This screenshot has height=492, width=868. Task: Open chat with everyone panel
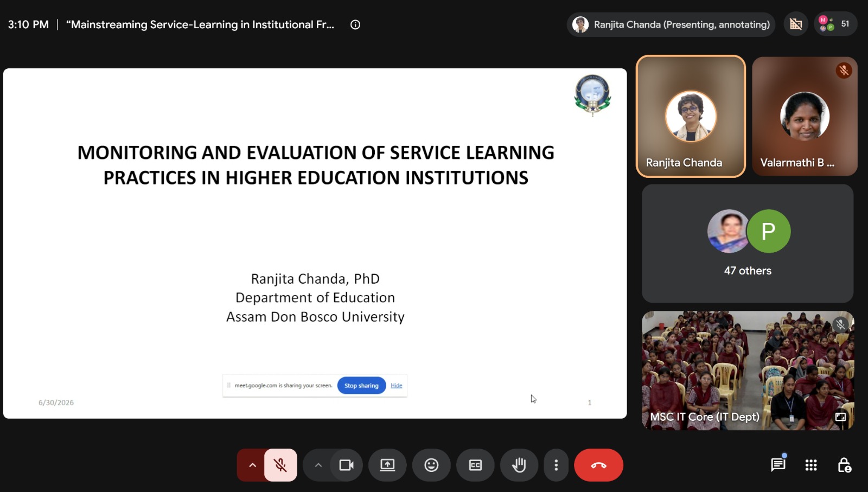(778, 465)
